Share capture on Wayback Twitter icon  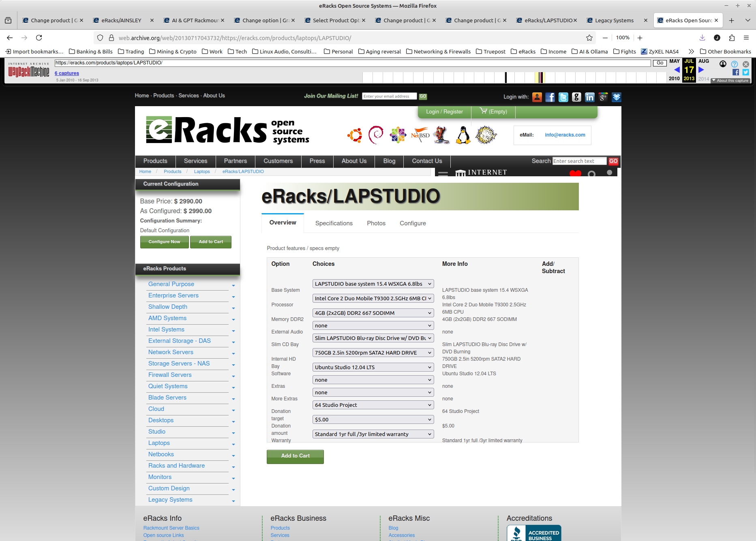tap(746, 72)
